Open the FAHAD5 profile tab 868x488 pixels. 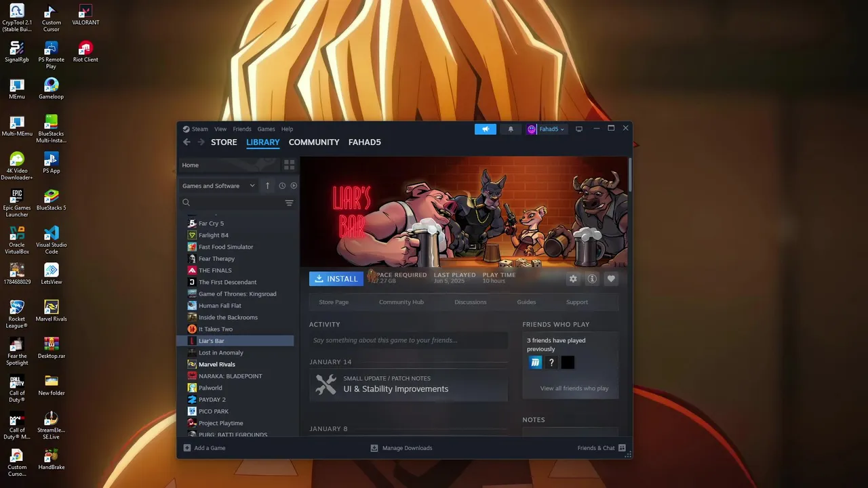coord(365,142)
